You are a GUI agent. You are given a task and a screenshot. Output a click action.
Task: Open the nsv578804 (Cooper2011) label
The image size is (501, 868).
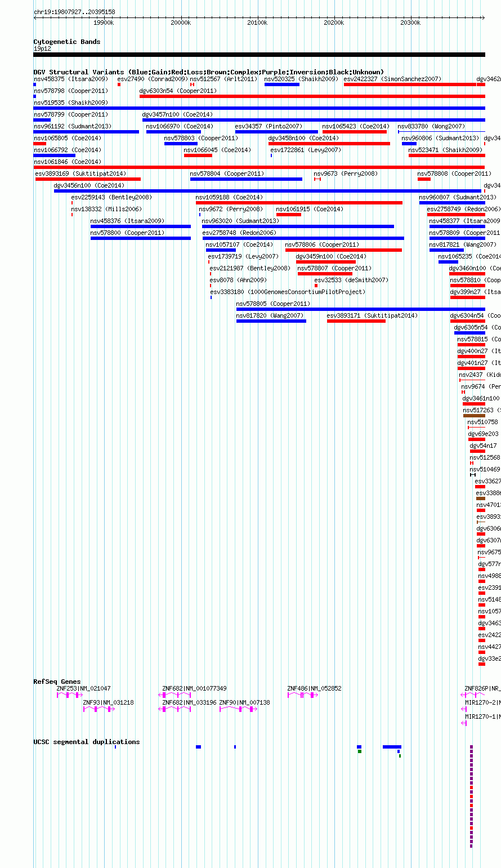coord(227,173)
